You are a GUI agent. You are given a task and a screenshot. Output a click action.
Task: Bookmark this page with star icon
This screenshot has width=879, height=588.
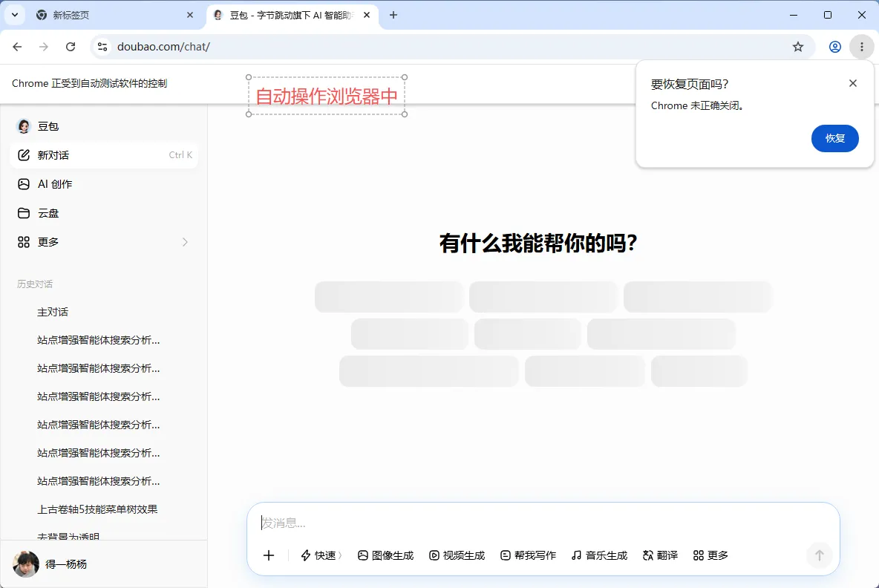(x=798, y=47)
